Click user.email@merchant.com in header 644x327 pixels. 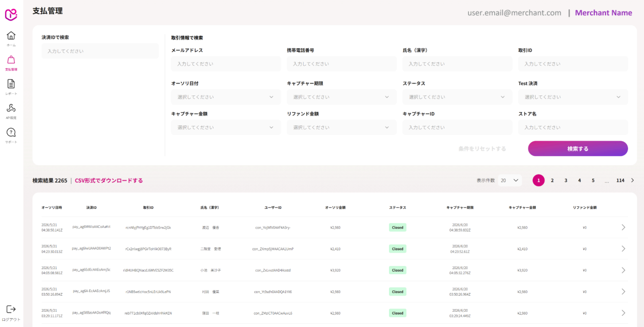pos(514,13)
